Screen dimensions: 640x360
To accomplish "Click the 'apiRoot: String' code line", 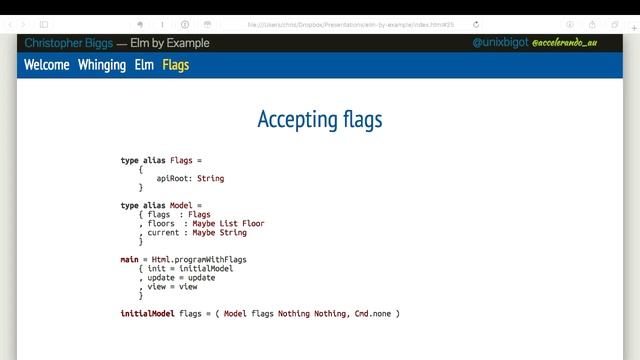I will coord(190,178).
